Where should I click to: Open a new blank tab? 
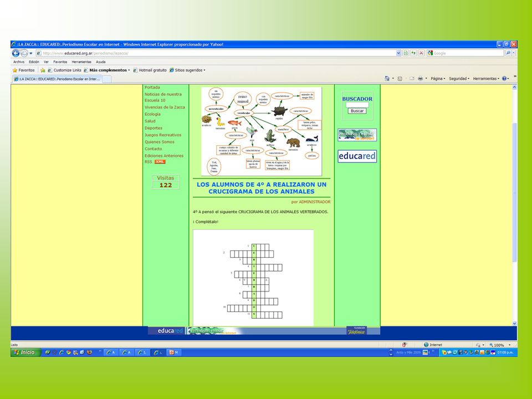[x=106, y=79]
